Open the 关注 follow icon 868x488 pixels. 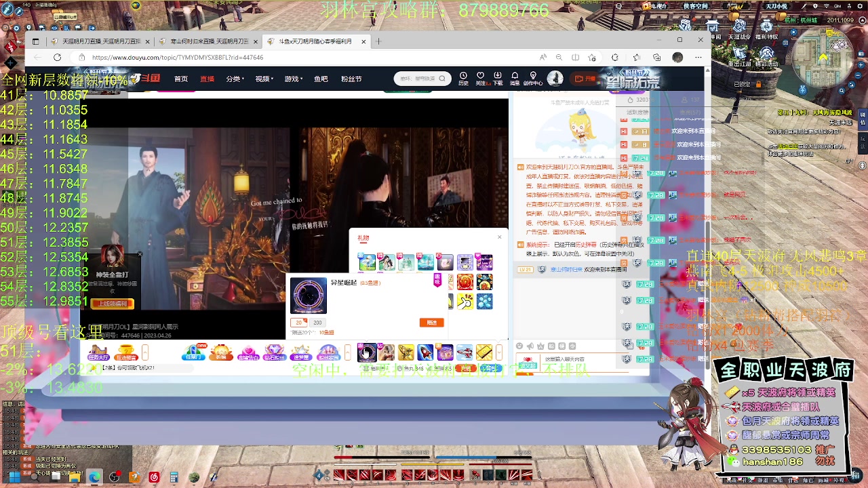[480, 79]
